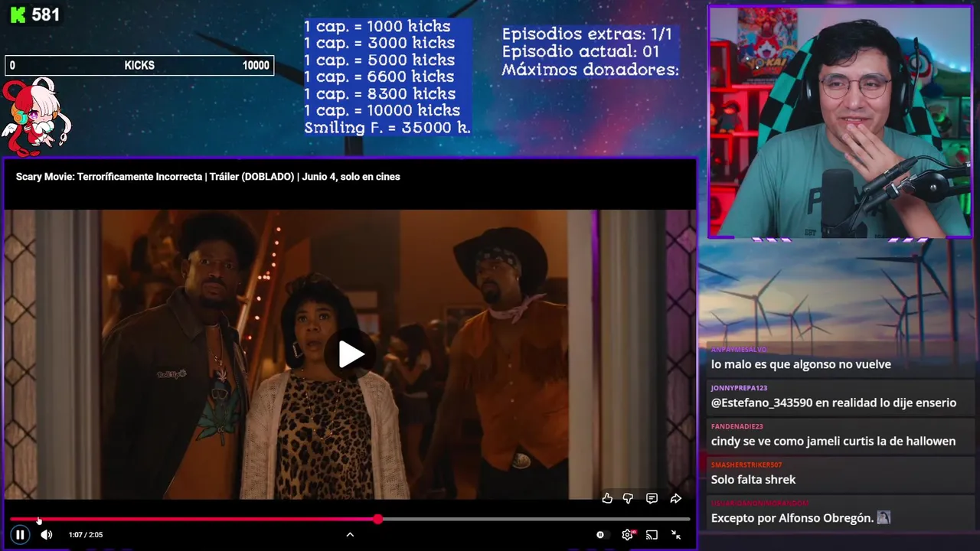Image resolution: width=980 pixels, height=551 pixels.
Task: Click '1 cap. = 1000 kicks' line
Action: point(377,27)
